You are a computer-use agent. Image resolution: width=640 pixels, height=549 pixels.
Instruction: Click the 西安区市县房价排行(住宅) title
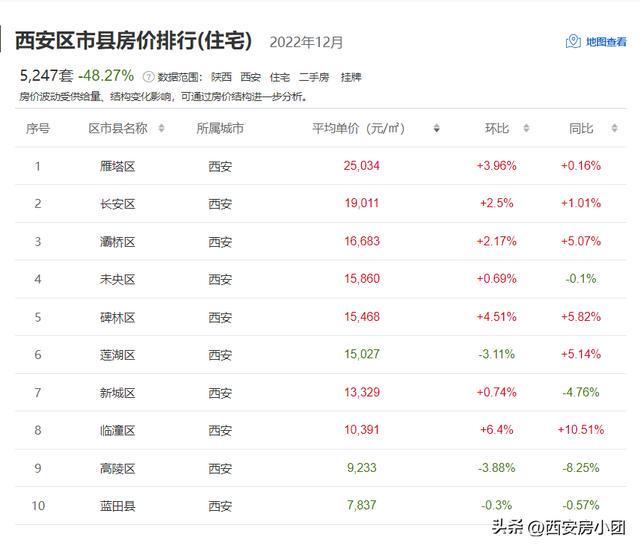pyautogui.click(x=133, y=40)
